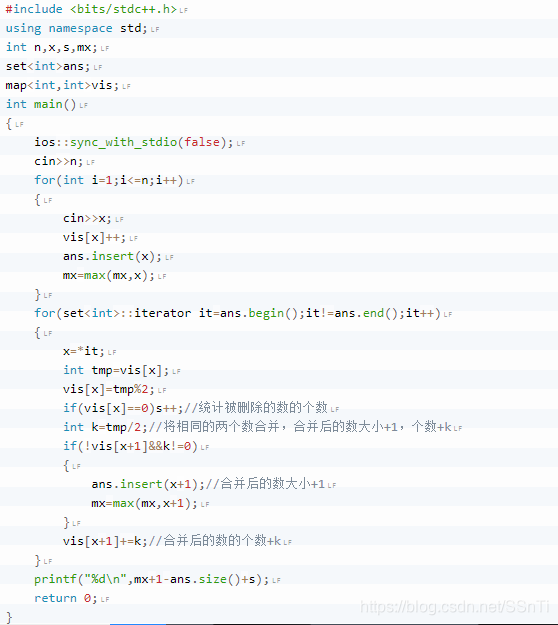
Task: Click the 'using namespace std;' line
Action: (77, 28)
